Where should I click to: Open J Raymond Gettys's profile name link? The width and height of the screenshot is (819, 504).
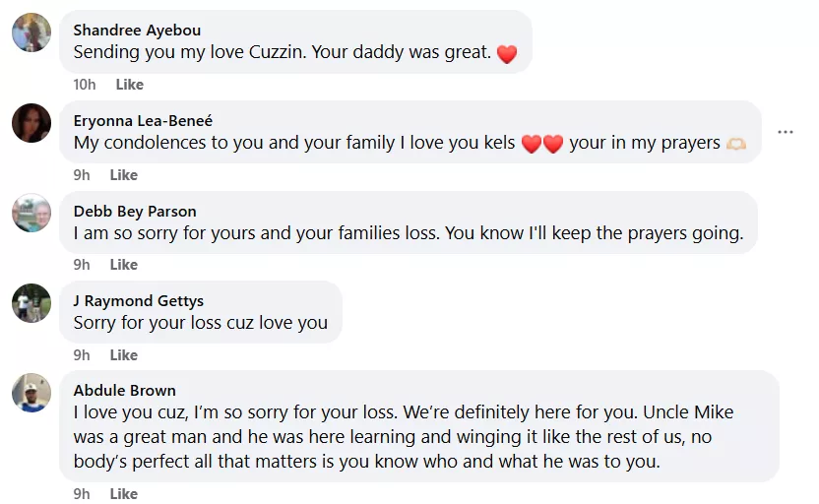click(x=139, y=301)
